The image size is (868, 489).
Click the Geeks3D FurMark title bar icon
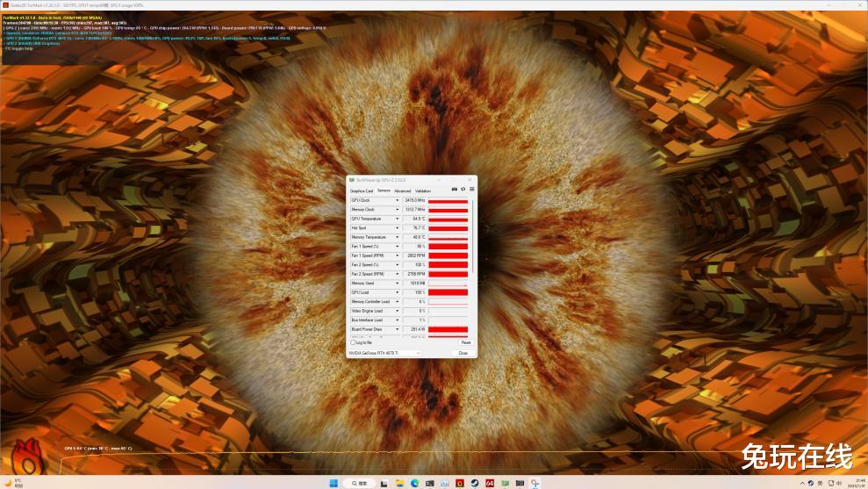pos(5,5)
